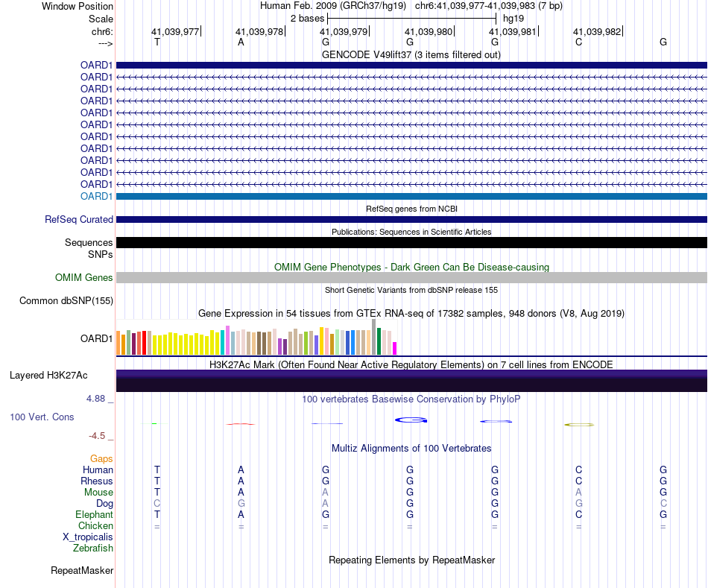Screen dimensions: 708x588
Task: Select the Common dbSNP(155) track label
Action: (x=66, y=301)
